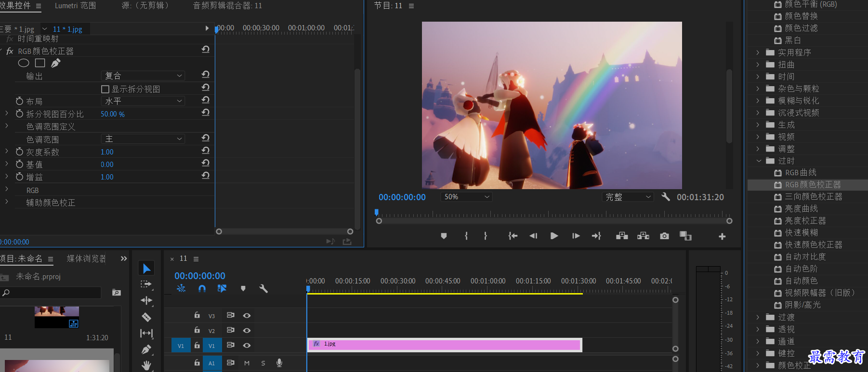Mark out point in program monitor

(x=486, y=236)
